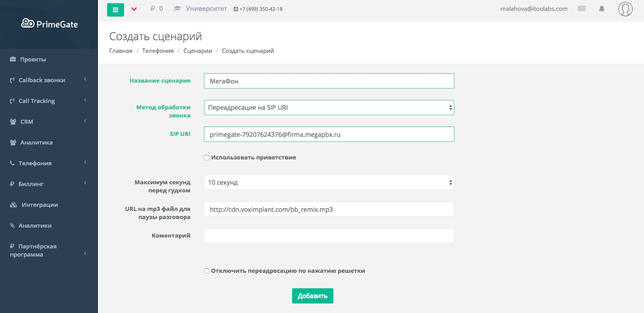Screen dimensions: 644x313
Task: Click the ruble balance indicator
Action: tap(156, 9)
